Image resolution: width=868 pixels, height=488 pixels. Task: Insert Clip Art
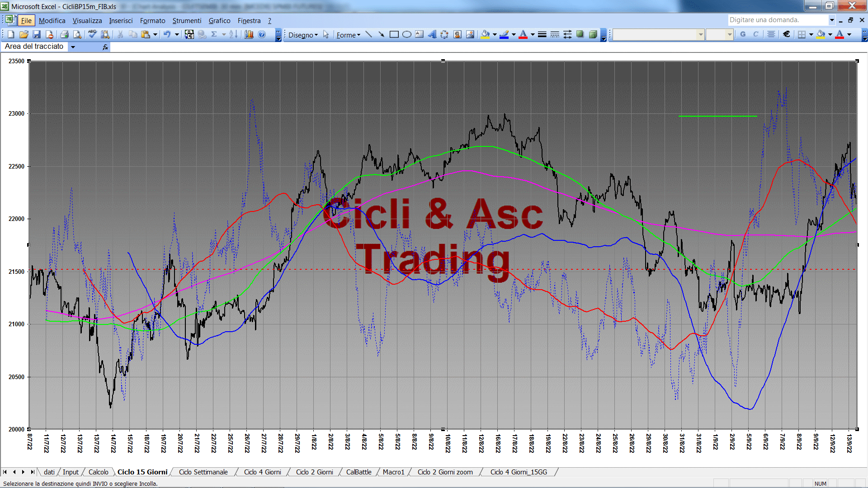coord(458,34)
